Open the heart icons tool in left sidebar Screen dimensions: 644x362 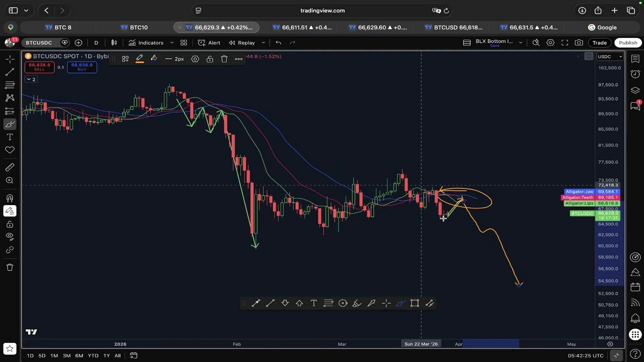[10, 150]
